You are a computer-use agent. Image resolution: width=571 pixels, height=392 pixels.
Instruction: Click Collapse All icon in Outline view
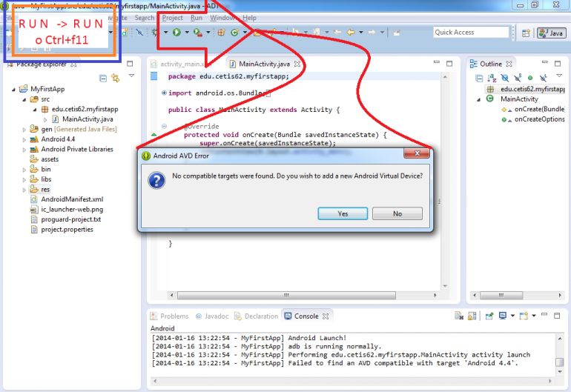[x=479, y=78]
